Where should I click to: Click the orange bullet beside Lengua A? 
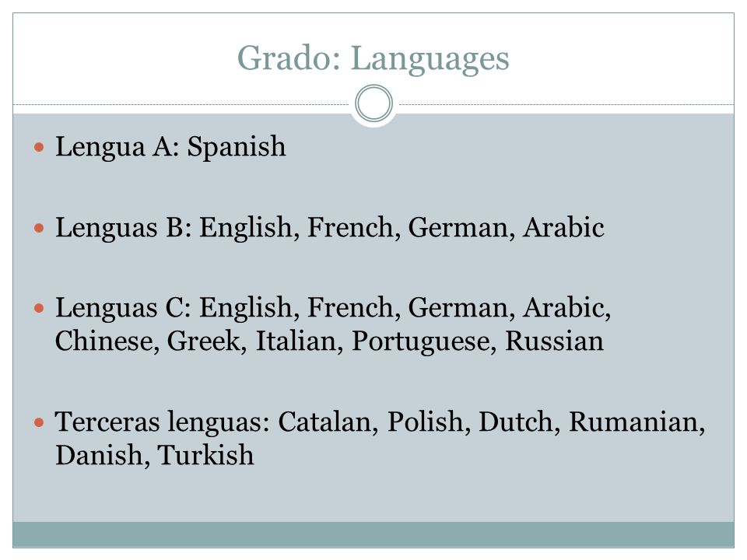click(x=39, y=147)
